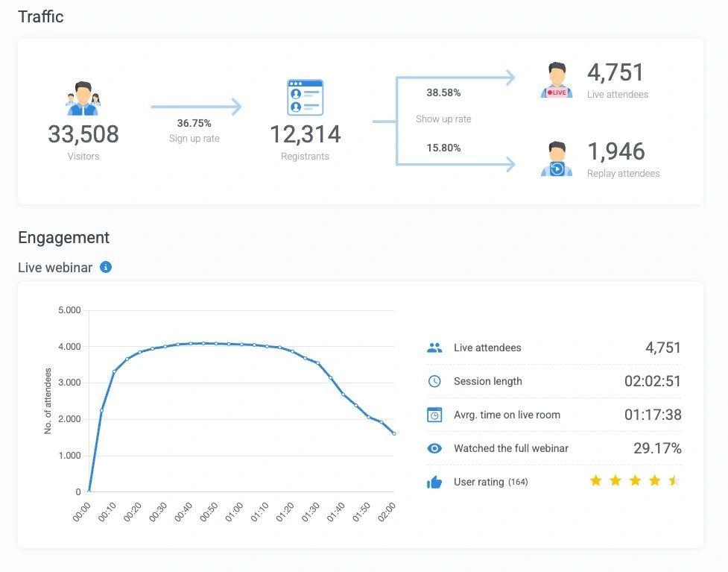
Task: Click the half-filled fifth rating star
Action: tap(674, 480)
